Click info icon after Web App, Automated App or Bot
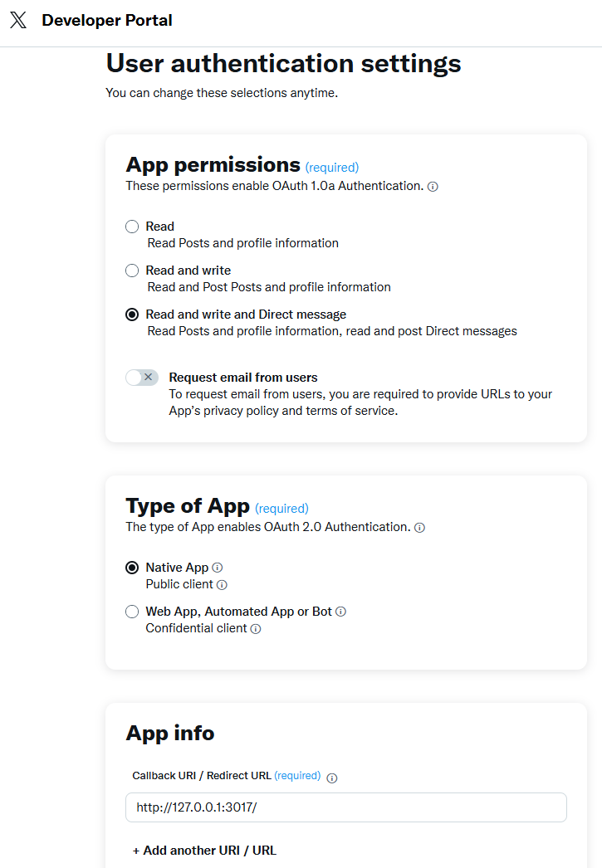 point(341,612)
